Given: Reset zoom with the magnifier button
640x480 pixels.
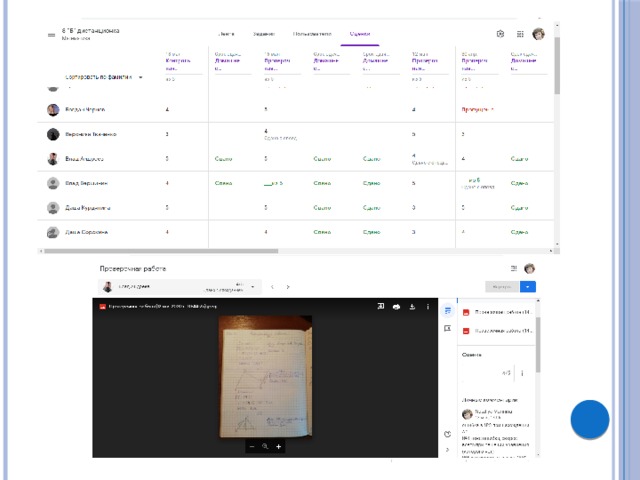Looking at the screenshot, I should [265, 447].
